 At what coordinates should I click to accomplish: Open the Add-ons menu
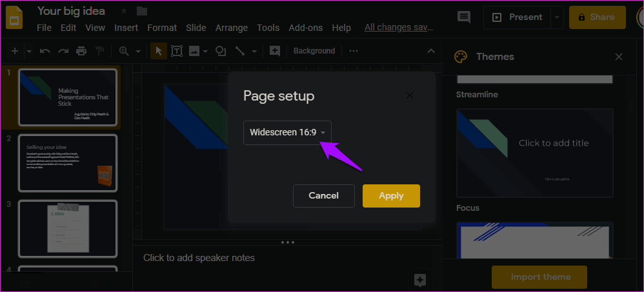(306, 28)
